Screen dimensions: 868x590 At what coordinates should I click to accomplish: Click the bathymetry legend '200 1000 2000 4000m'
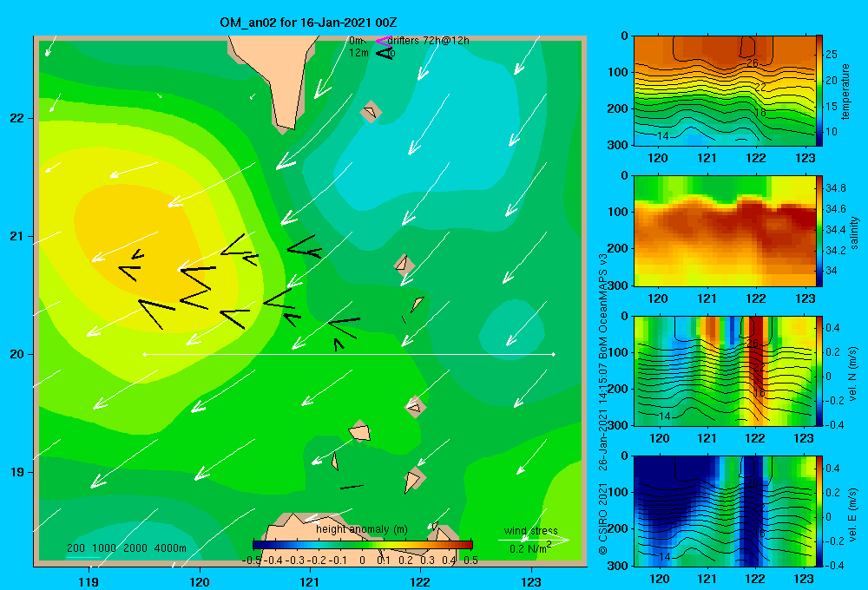click(x=126, y=548)
